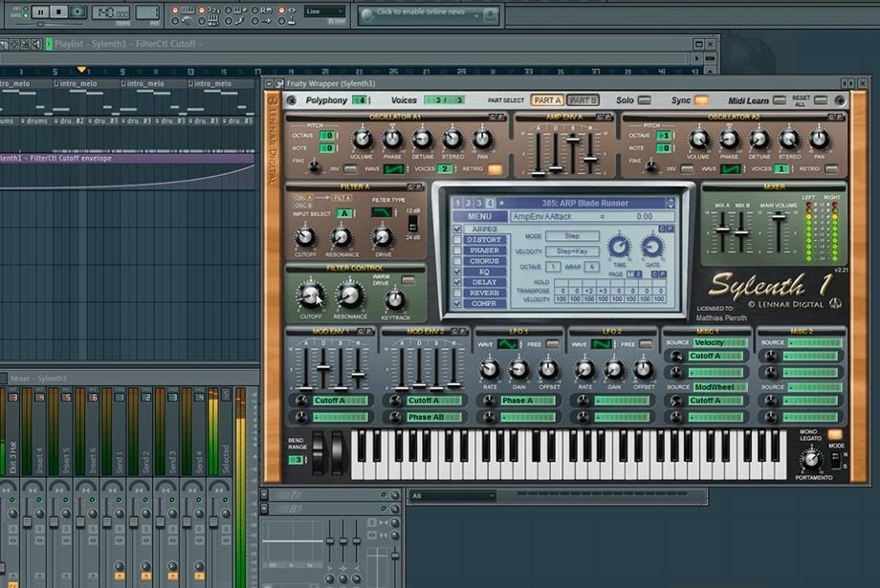Screen dimensions: 880x588
Task: Click the MENU button on display
Action: pyautogui.click(x=480, y=217)
